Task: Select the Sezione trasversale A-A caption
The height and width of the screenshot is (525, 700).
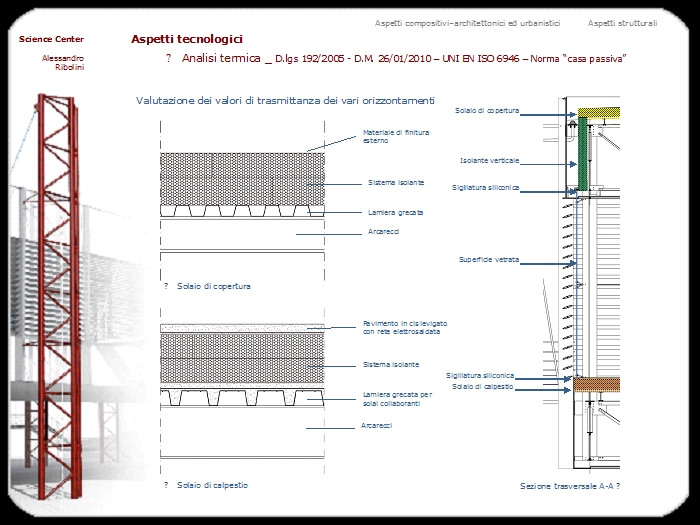Action: click(x=570, y=485)
